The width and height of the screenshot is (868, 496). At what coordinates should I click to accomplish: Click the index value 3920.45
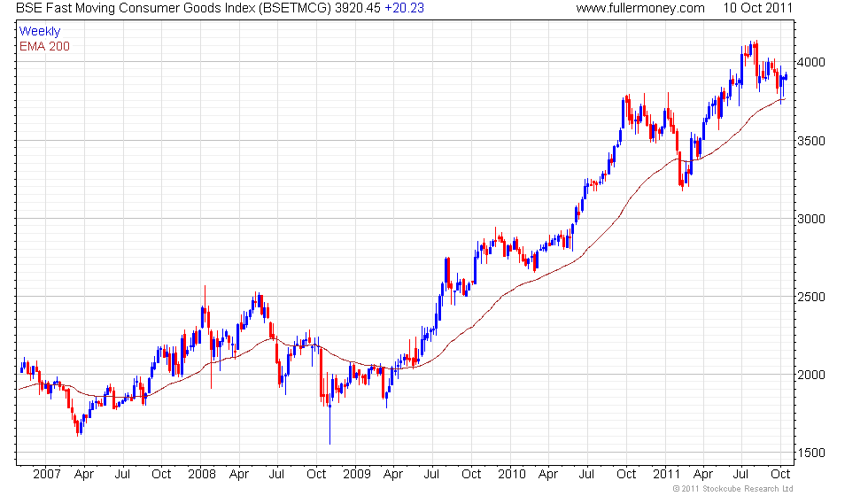[x=358, y=8]
